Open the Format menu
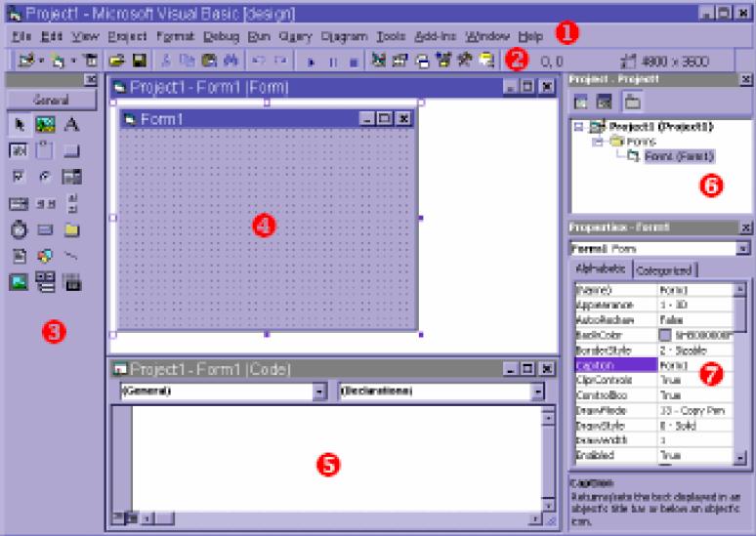 click(176, 36)
